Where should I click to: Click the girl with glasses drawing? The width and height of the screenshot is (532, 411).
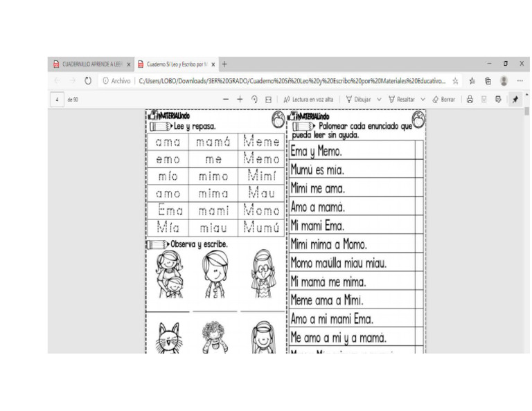click(x=263, y=273)
